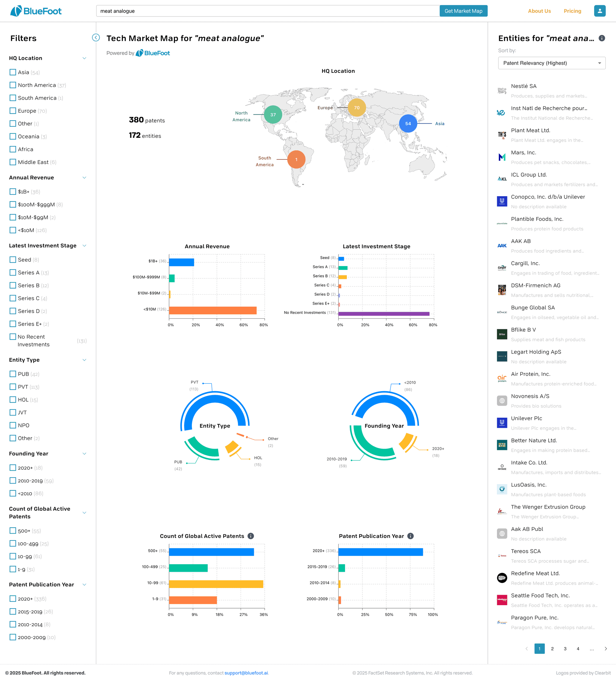This screenshot has height=681, width=616.
Task: Click Patent Publication Year chart info icon
Action: [x=410, y=536]
